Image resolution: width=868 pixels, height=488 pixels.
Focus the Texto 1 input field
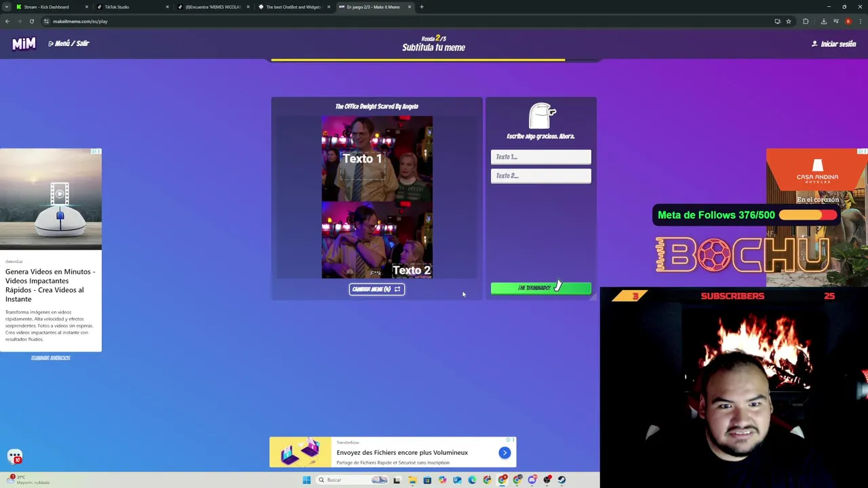click(x=540, y=157)
